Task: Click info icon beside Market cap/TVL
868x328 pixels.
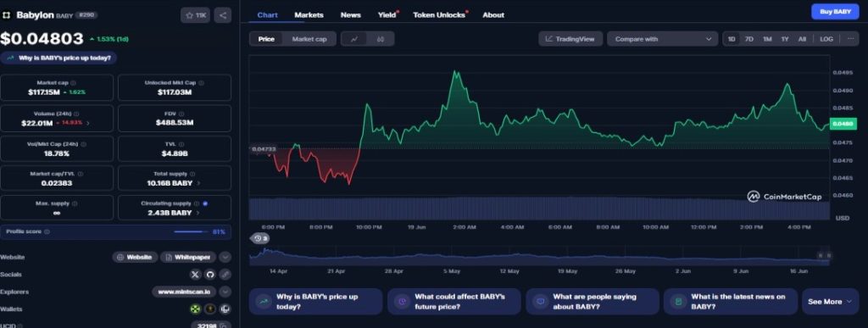Action: (81, 174)
